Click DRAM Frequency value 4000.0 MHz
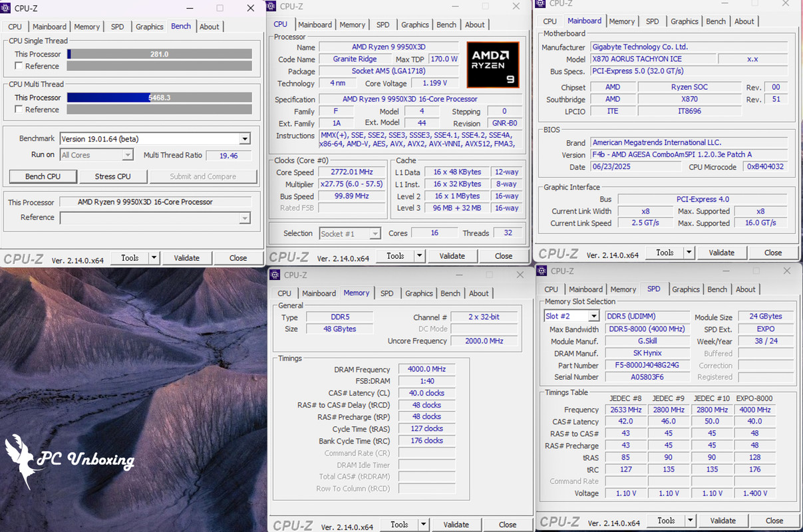The width and height of the screenshot is (803, 532). 426,369
